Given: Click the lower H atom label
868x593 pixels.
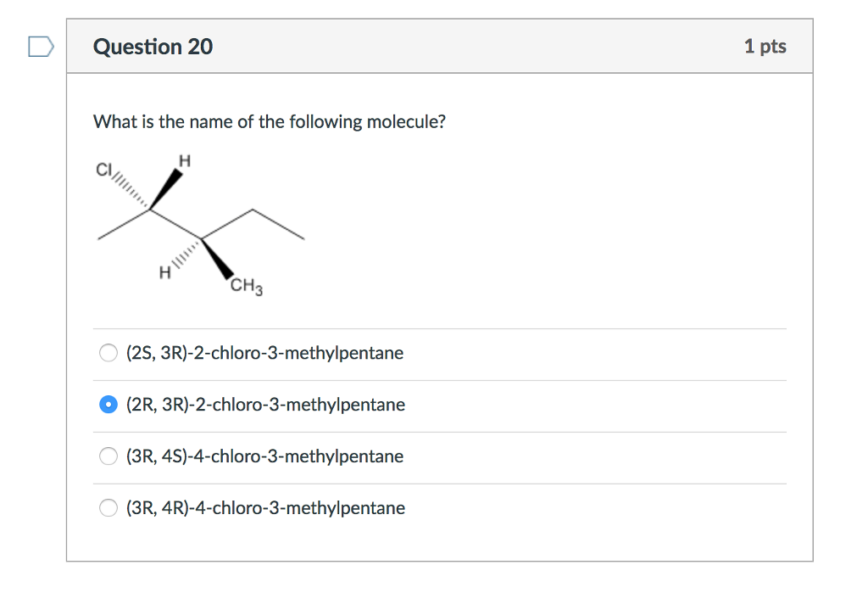Looking at the screenshot, I should [x=164, y=273].
